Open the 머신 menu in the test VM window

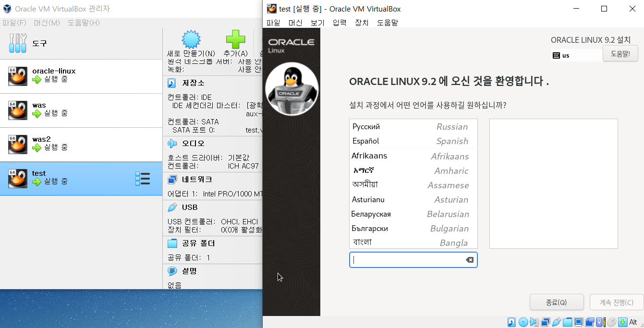pos(295,23)
